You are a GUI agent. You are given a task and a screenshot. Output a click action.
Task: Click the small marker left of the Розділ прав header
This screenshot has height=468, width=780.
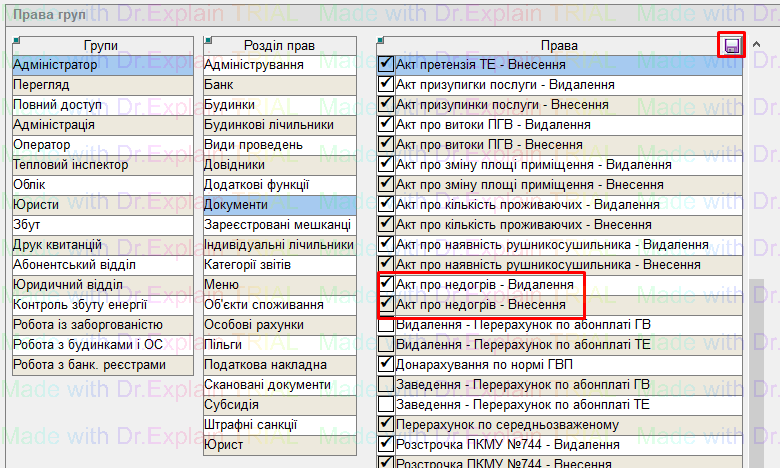[x=207, y=40]
